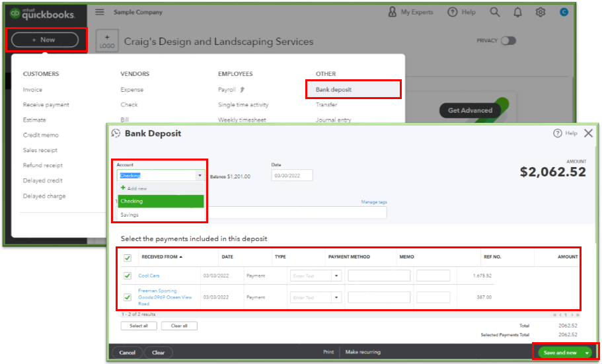Image resolution: width=602 pixels, height=364 pixels.
Task: Click the search magnifier icon
Action: click(495, 13)
